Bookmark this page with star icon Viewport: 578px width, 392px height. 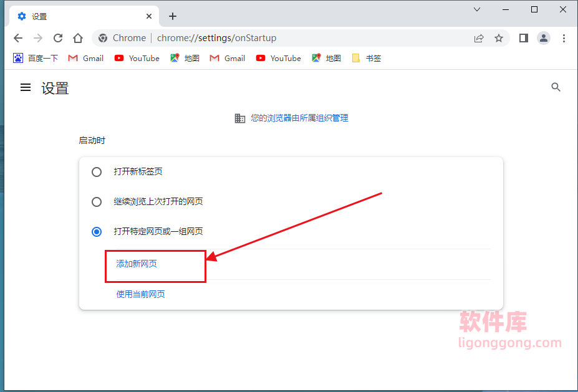coord(499,38)
